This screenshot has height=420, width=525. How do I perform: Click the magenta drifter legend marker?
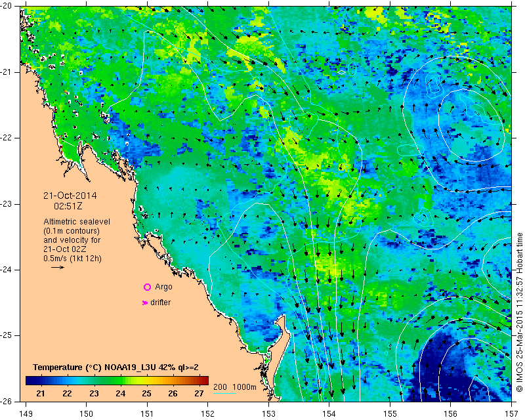pyautogui.click(x=145, y=303)
